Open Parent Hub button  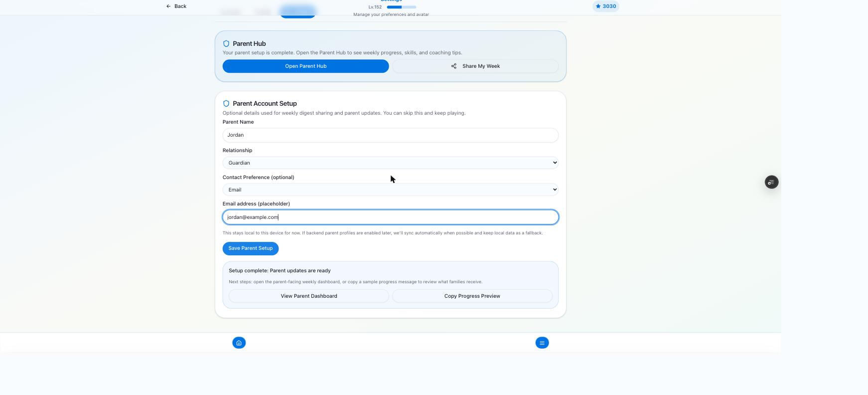click(x=305, y=66)
